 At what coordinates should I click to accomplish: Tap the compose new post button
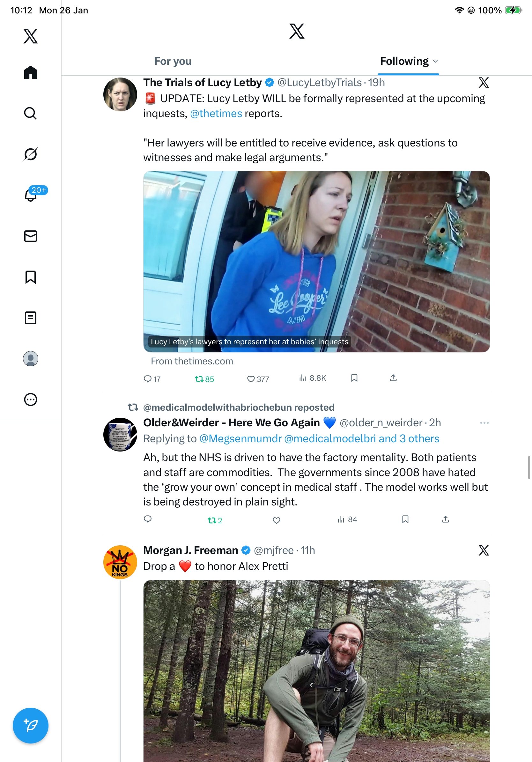click(31, 725)
